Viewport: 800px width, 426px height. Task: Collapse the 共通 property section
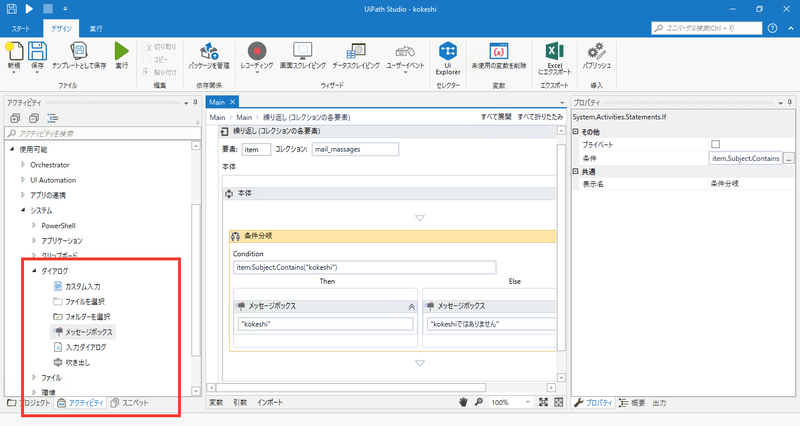click(576, 171)
